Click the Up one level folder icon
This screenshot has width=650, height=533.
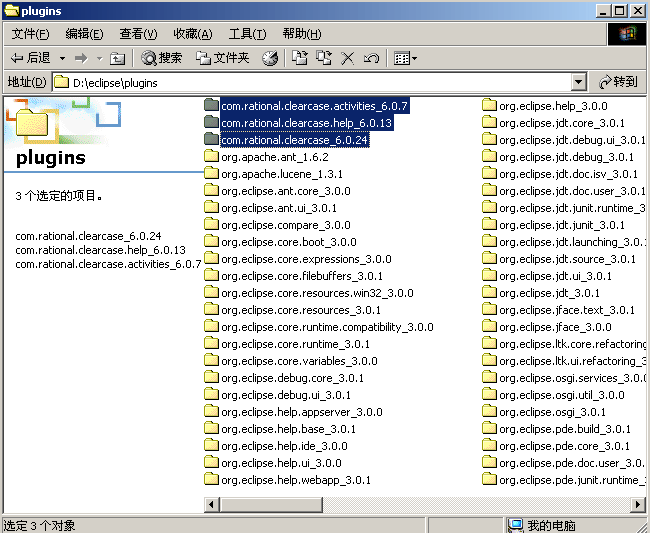click(118, 58)
